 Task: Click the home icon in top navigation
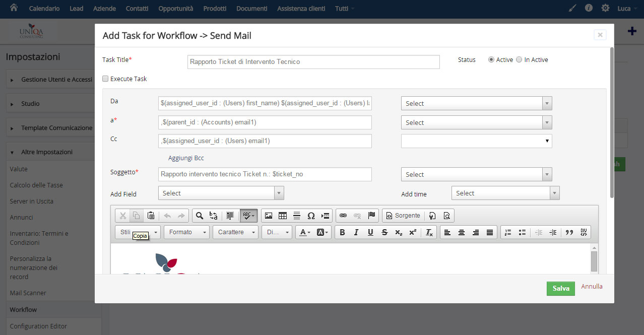pos(14,8)
